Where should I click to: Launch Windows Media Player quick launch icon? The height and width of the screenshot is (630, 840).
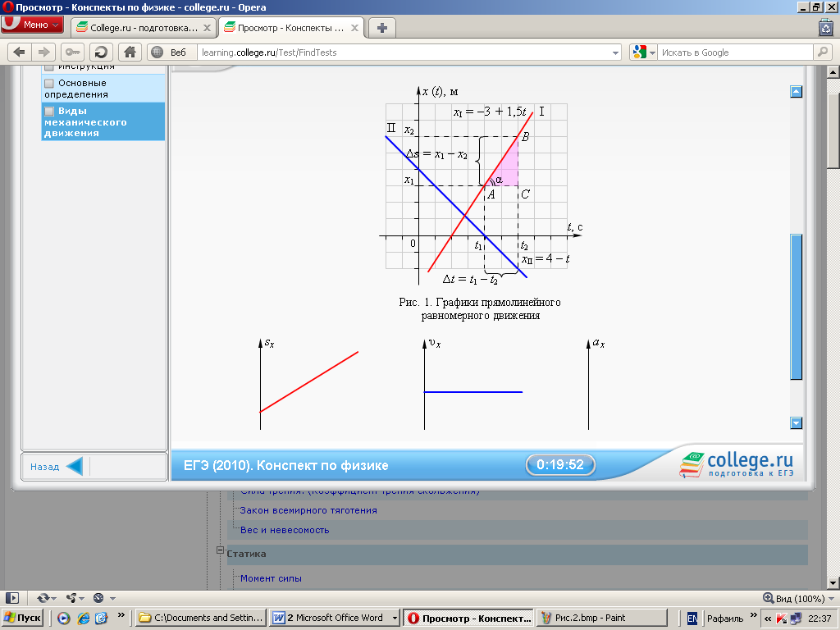(64, 619)
